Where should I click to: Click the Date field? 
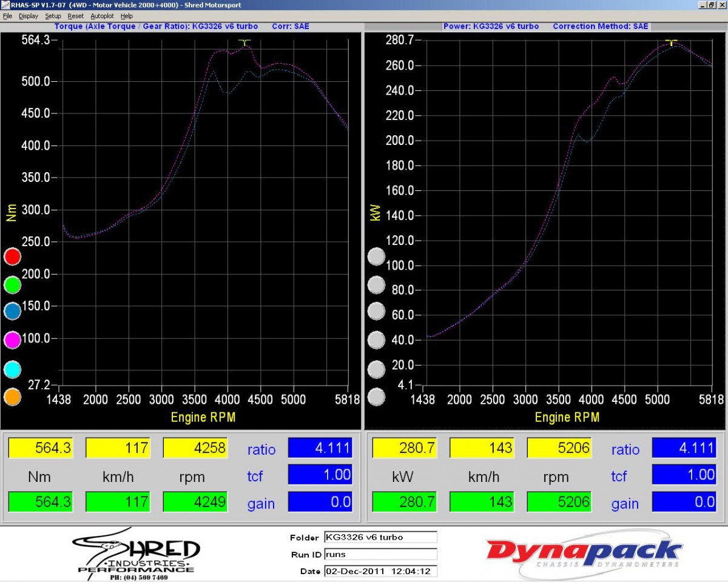pyautogui.click(x=380, y=571)
